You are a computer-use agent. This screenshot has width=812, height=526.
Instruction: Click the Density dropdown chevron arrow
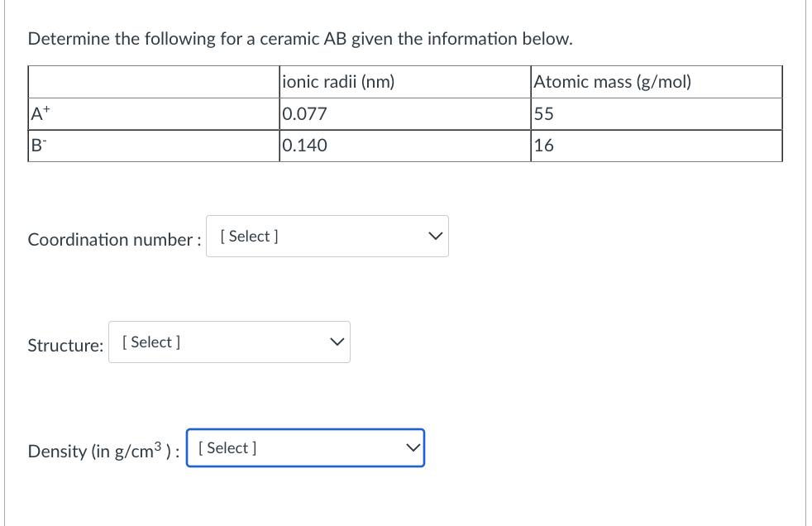click(411, 448)
